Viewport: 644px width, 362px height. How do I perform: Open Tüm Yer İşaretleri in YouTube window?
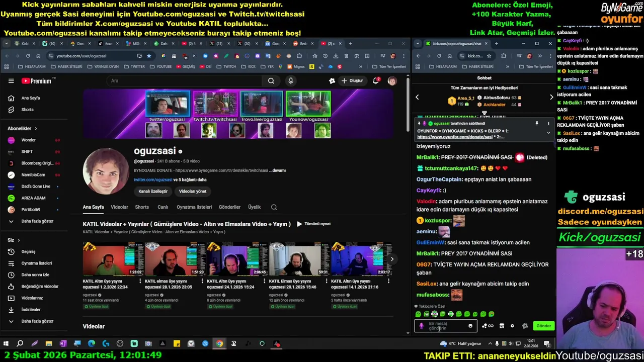pos(388,67)
